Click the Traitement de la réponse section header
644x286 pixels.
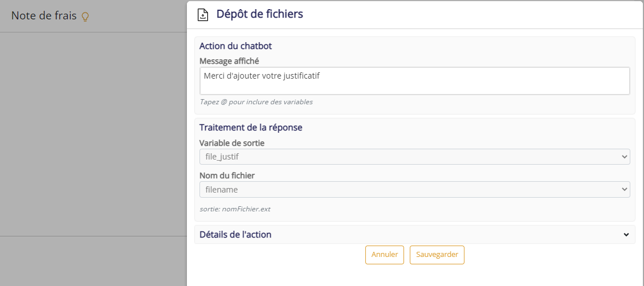(x=251, y=128)
